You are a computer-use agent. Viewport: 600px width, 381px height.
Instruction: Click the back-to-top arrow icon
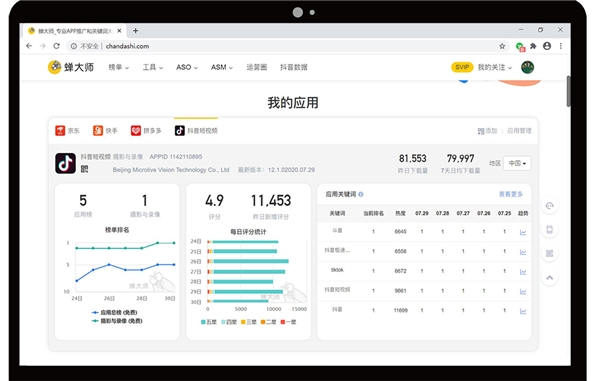(x=549, y=277)
